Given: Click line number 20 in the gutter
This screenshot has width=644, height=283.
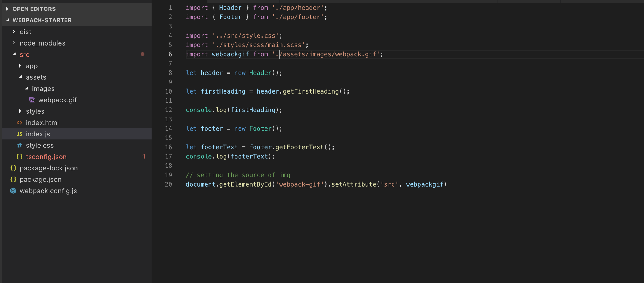Looking at the screenshot, I should click(169, 184).
